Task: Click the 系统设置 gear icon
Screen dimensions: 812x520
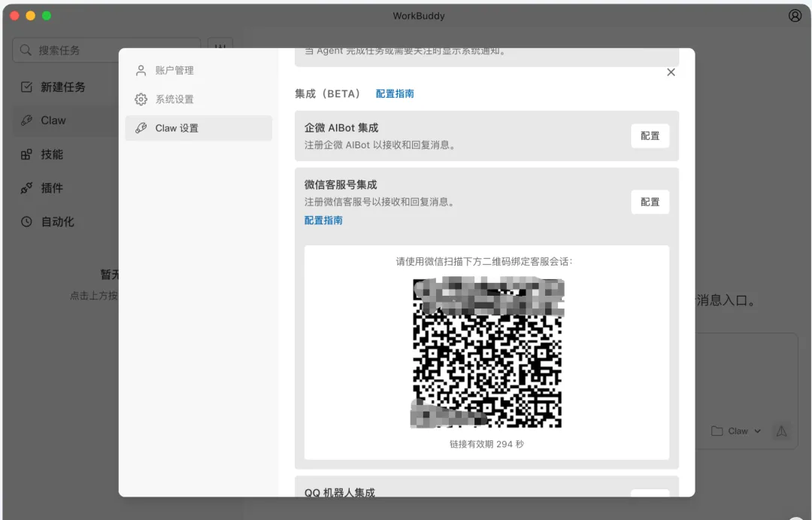Action: pos(141,99)
